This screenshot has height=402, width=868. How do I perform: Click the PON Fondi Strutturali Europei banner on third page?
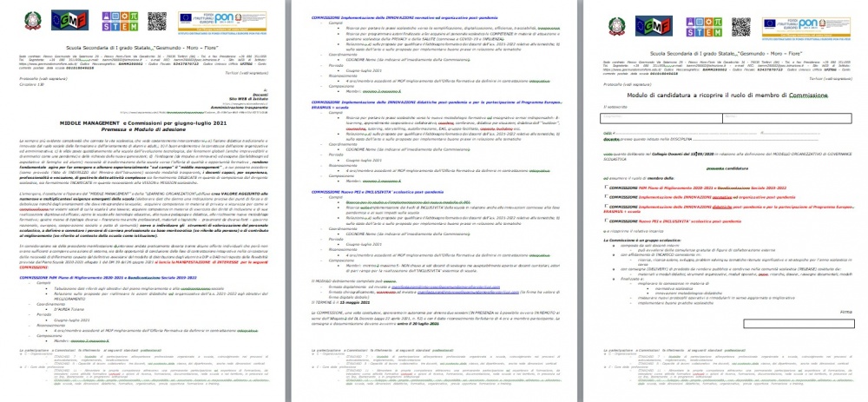806,28
